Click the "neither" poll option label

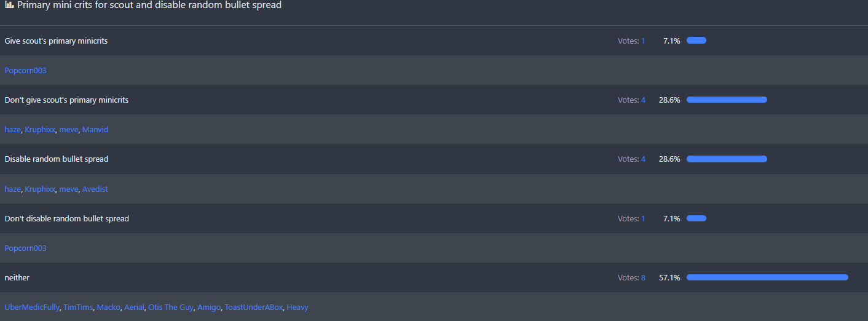pyautogui.click(x=17, y=278)
